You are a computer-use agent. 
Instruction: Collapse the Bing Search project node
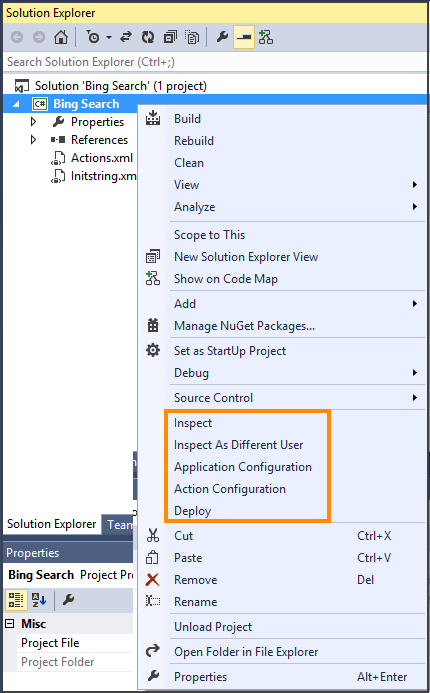(x=17, y=104)
